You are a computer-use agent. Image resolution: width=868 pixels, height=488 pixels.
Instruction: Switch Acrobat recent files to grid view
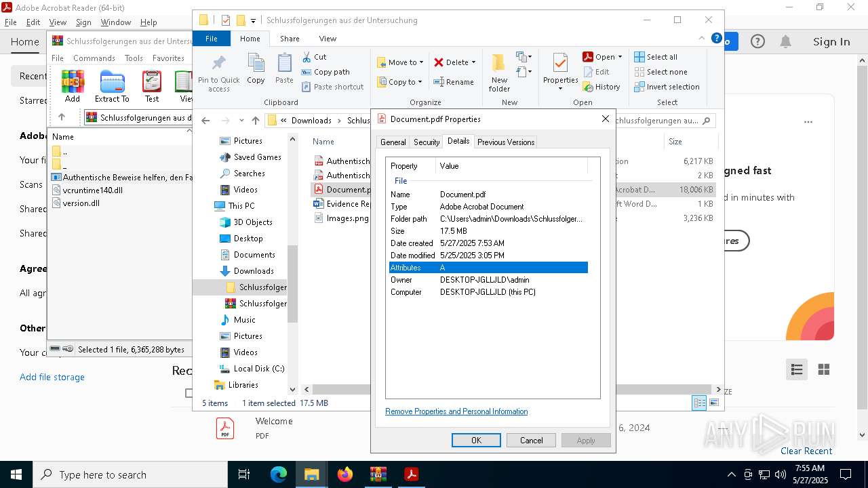824,369
